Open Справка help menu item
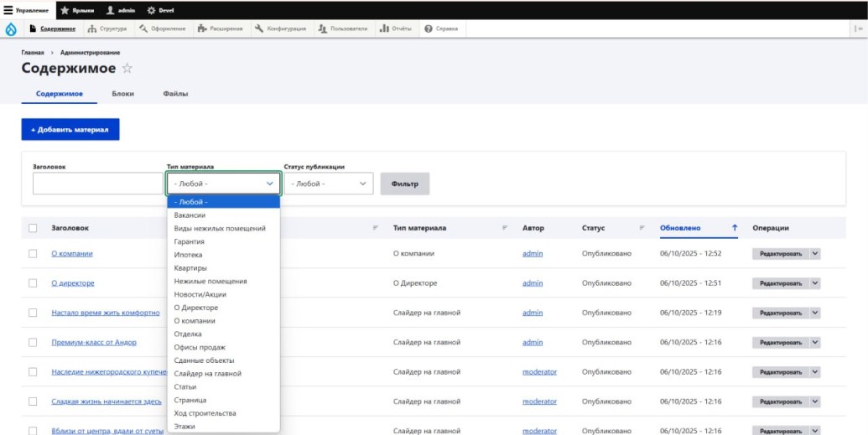 [441, 28]
